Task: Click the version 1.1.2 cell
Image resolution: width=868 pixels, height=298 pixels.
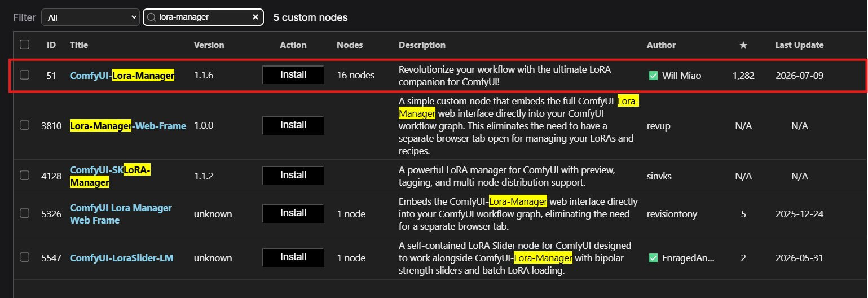Action: pos(204,176)
